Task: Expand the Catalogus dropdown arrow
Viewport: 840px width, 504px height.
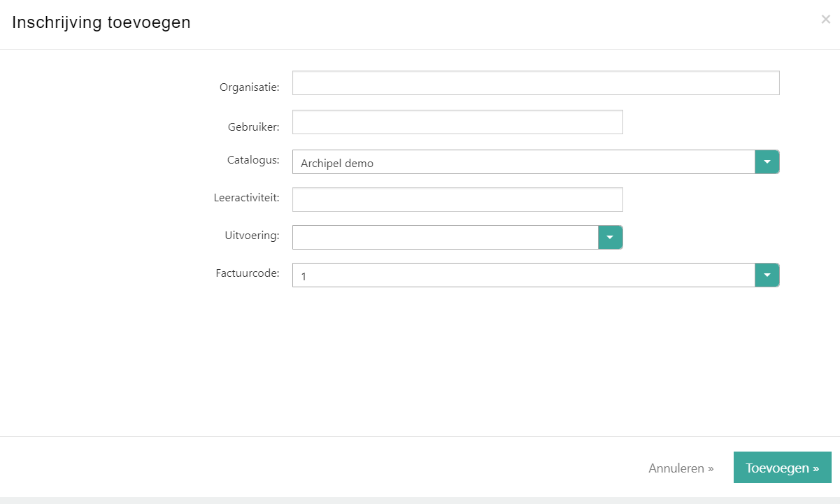Action: tap(767, 161)
